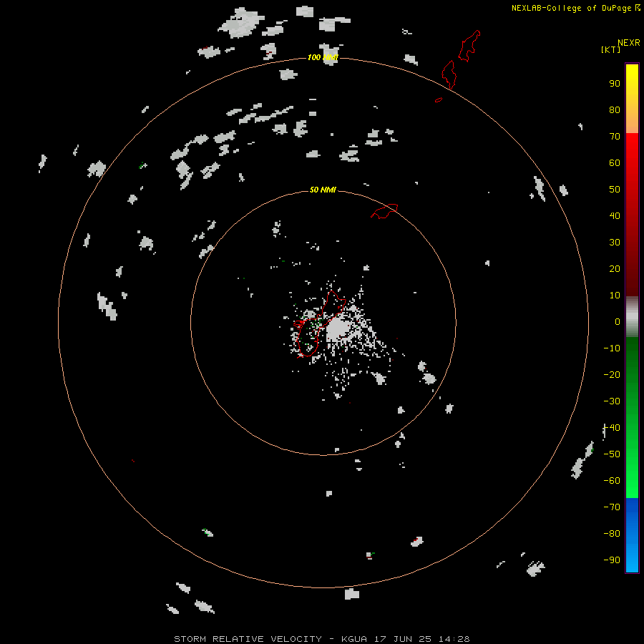The width and height of the screenshot is (644, 644).
Task: Pick the orange segment of the color bar
Action: pos(632,121)
